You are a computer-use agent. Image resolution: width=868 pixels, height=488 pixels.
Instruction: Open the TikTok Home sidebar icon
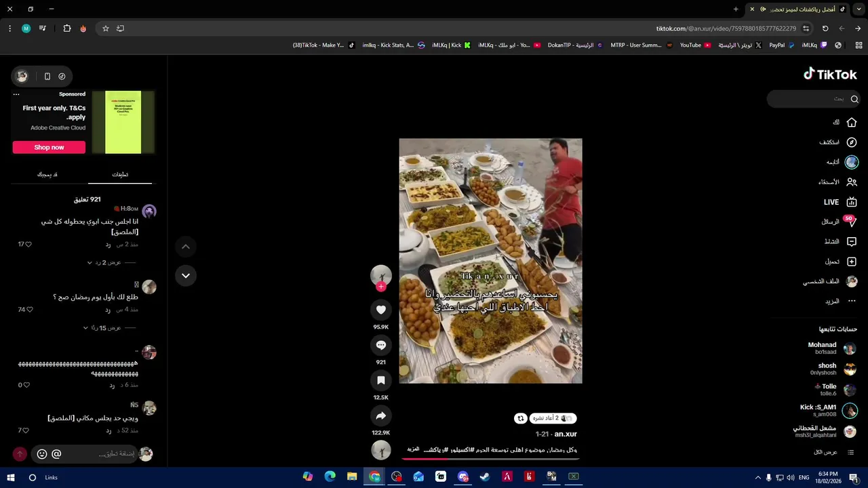pos(852,123)
